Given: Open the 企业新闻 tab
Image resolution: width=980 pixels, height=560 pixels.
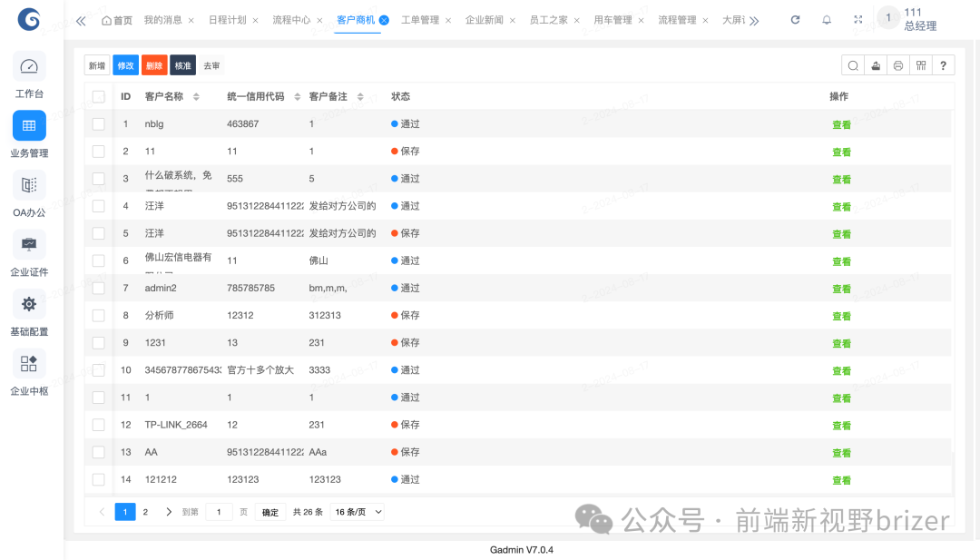Looking at the screenshot, I should (x=485, y=19).
